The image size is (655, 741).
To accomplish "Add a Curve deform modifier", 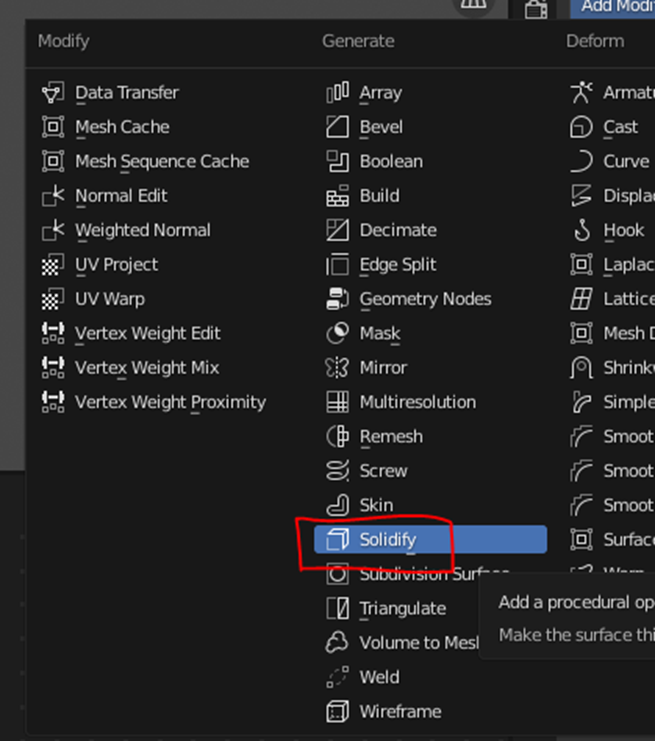I will point(626,161).
